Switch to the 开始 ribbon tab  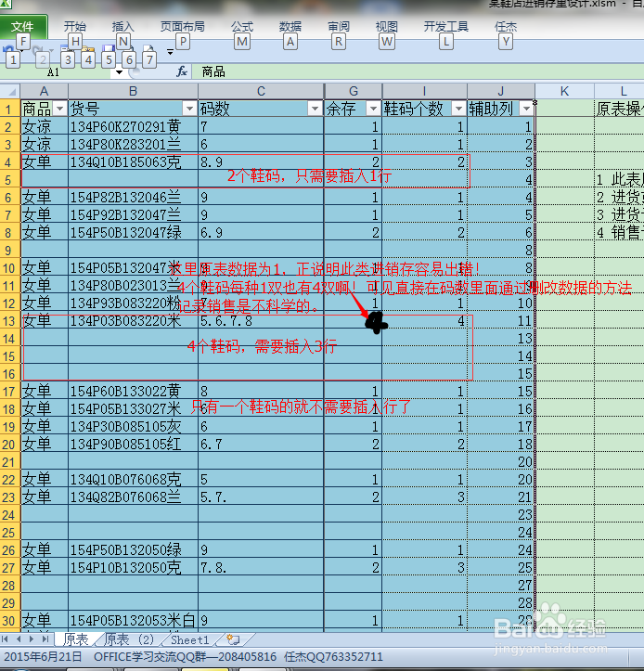(75, 27)
